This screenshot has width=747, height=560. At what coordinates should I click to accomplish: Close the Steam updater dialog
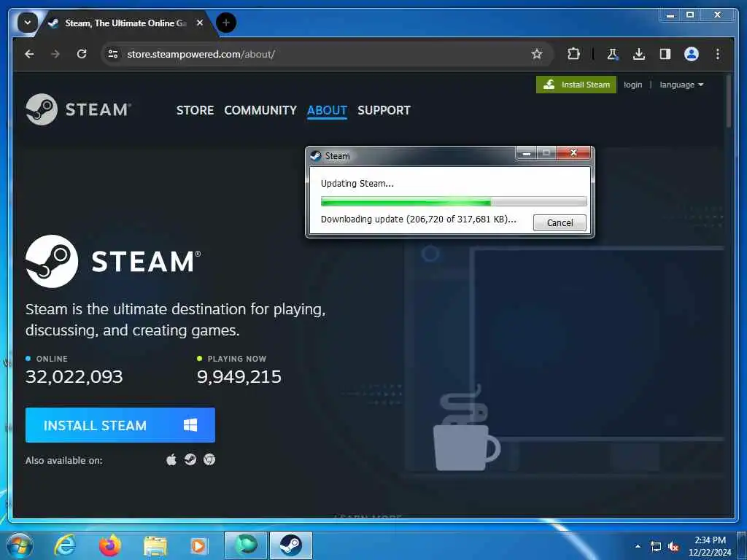pos(573,153)
